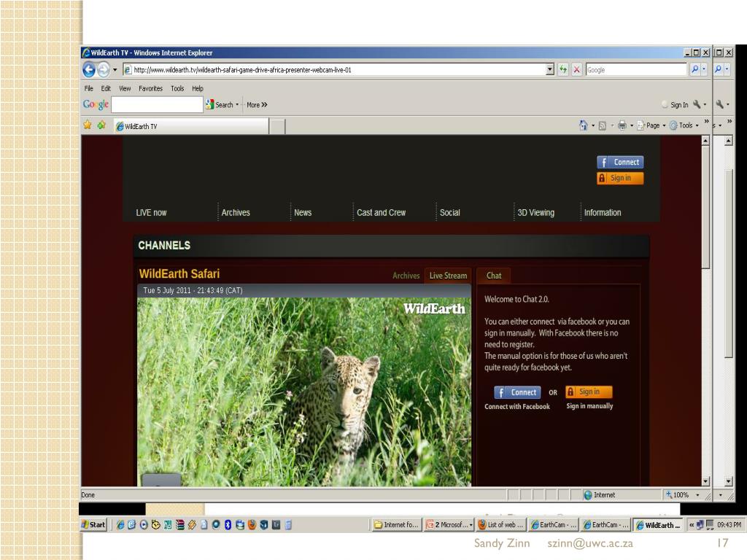
Task: Click the Print icon
Action: pyautogui.click(x=622, y=125)
